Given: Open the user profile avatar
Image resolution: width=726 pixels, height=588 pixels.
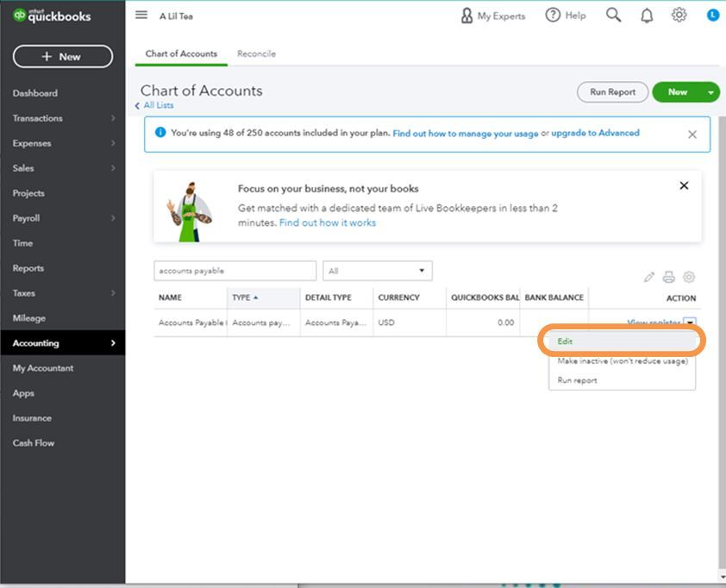Looking at the screenshot, I should [712, 16].
